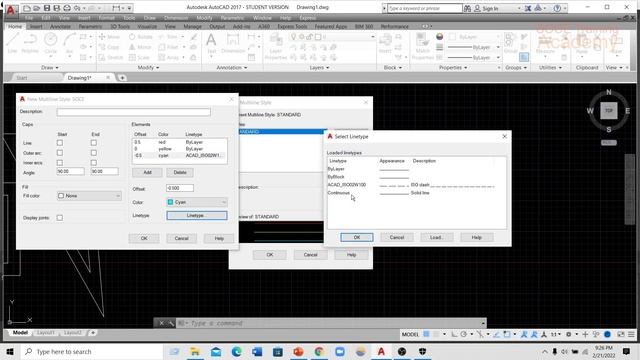
Task: Click New file icon in quick access toolbar
Action: (27, 8)
